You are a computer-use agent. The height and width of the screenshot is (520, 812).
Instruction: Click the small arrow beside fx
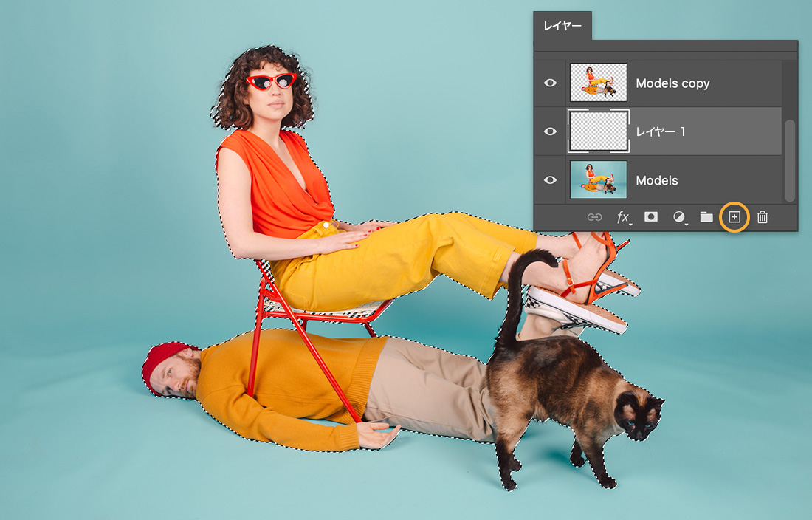tap(630, 225)
